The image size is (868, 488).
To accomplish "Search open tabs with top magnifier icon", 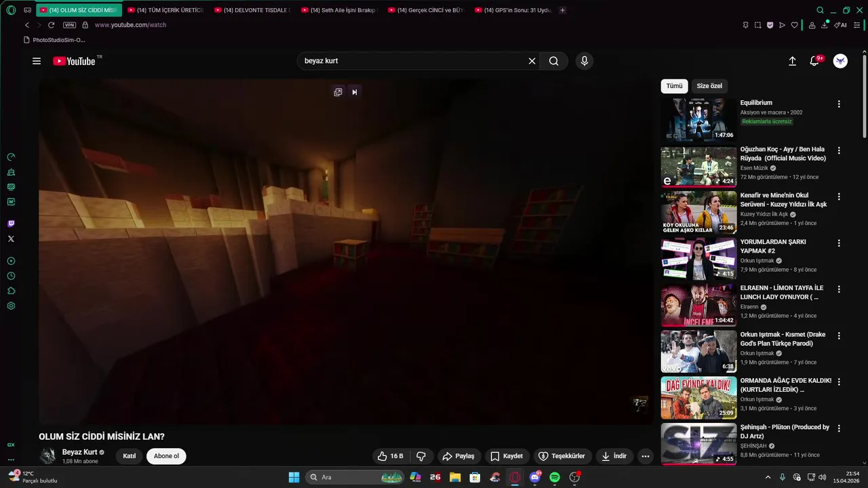I will pyautogui.click(x=820, y=10).
